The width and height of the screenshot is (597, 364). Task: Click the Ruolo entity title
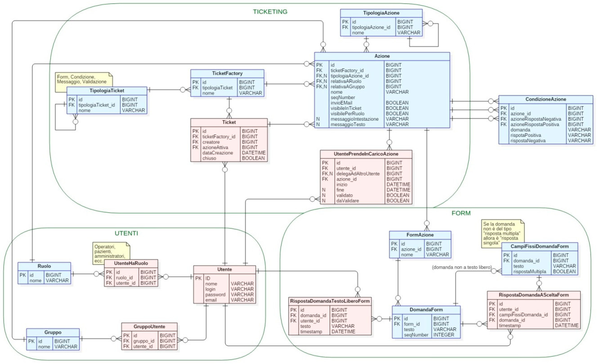(x=44, y=266)
